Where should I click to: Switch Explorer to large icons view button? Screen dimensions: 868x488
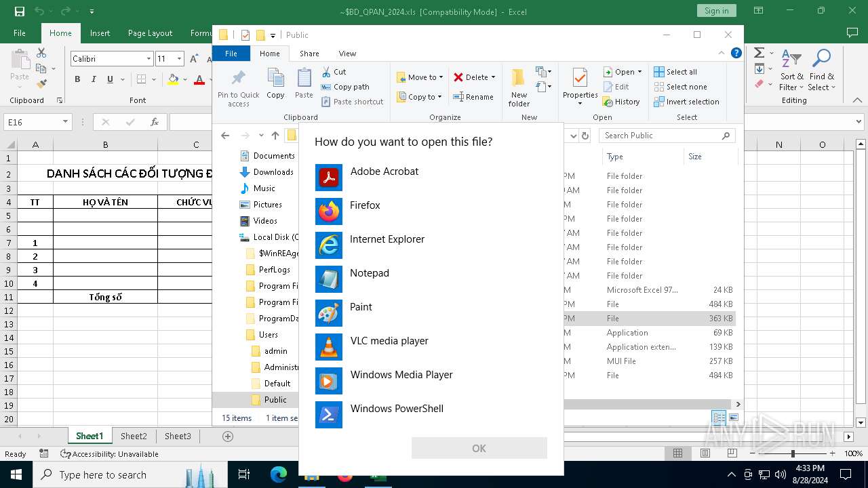point(734,418)
